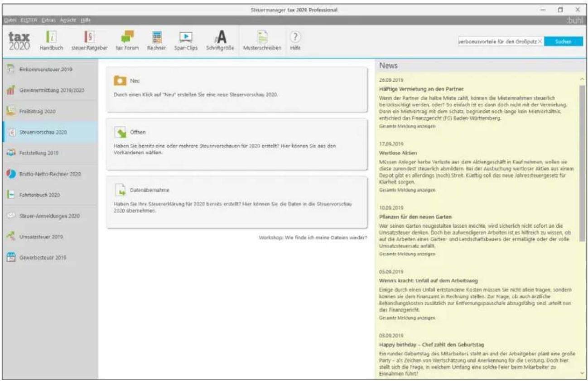Image resolution: width=588 pixels, height=381 pixels.
Task: Select Gewinnermittlung 2019/2020 in the sidebar
Action: point(49,90)
